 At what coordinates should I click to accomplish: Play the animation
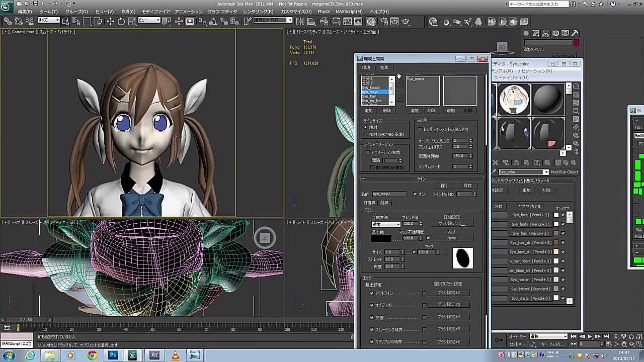point(590,337)
